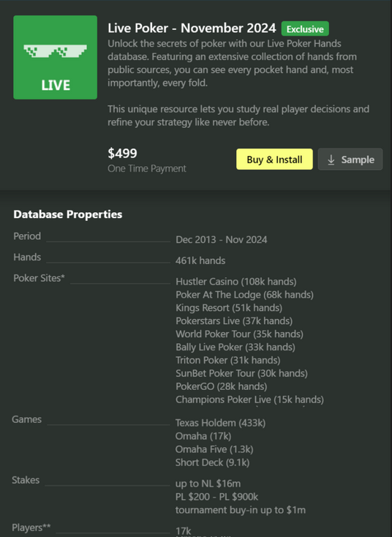This screenshot has width=392, height=537.
Task: Click the Hands property label
Action: [x=27, y=257]
